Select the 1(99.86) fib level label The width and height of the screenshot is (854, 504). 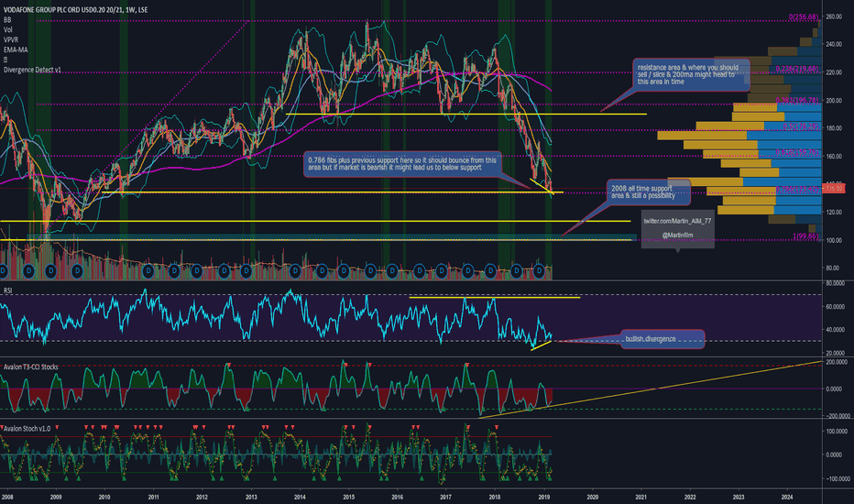pos(805,236)
